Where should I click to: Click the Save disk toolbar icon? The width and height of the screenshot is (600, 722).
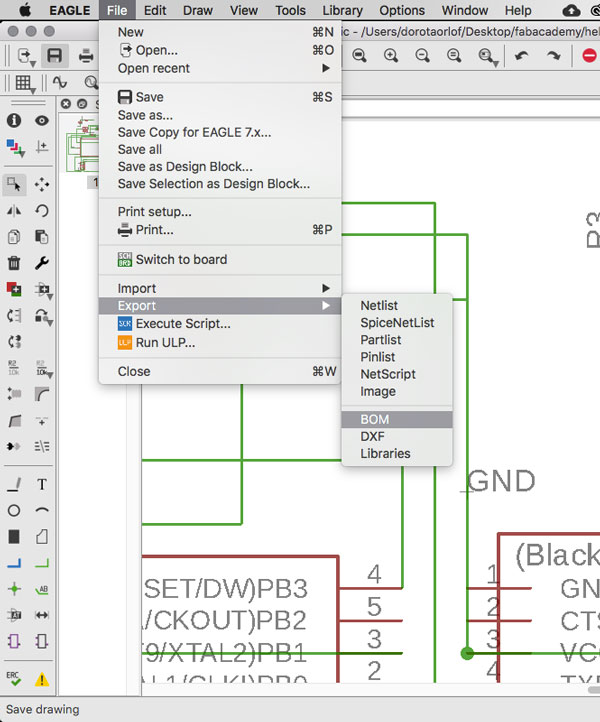(x=55, y=56)
